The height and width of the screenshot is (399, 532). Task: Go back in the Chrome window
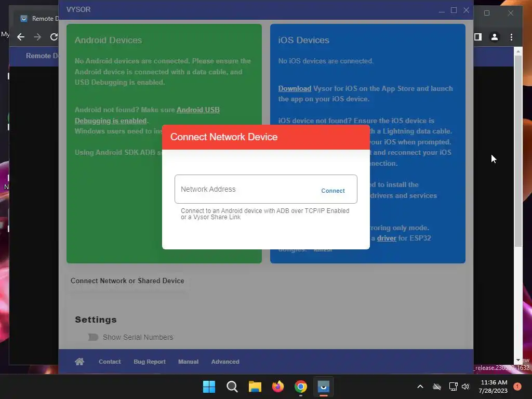pos(21,37)
